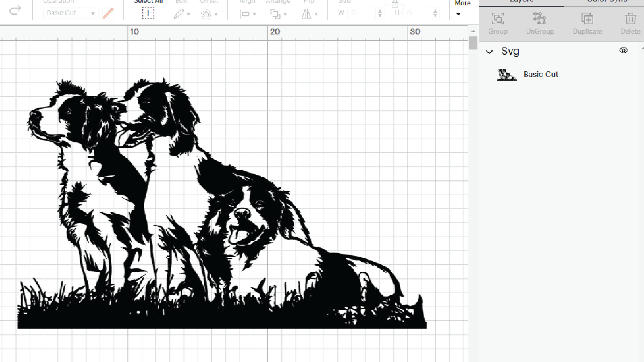Collapse the Svg layer group
This screenshot has width=644, height=362.
click(x=489, y=52)
